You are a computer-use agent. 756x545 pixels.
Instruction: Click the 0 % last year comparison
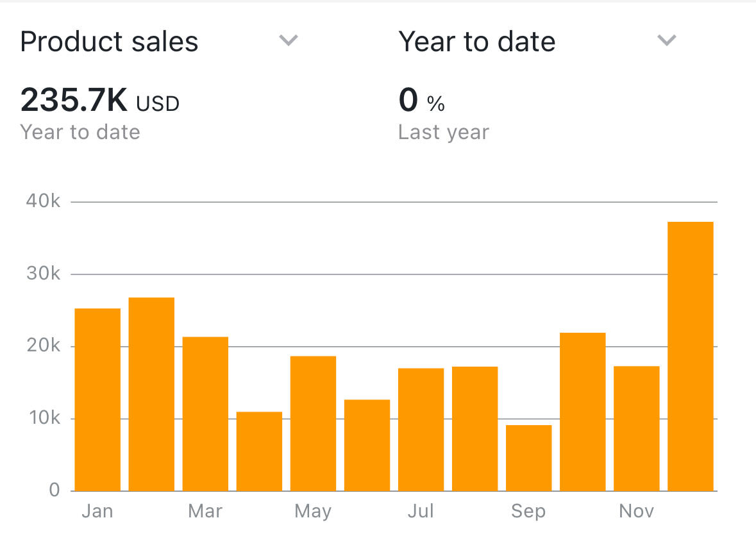[x=421, y=101]
